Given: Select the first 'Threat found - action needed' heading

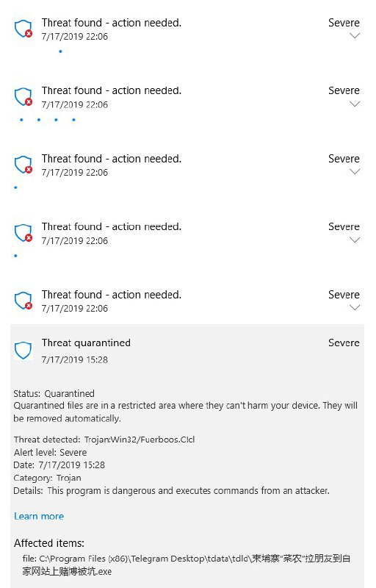Looking at the screenshot, I should (111, 23).
